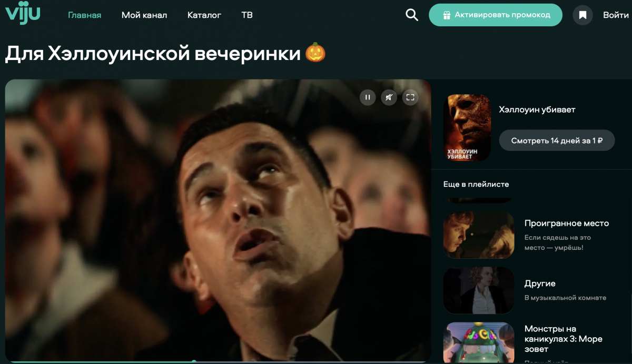Select the Проигранное место thumbnail

pos(479,235)
